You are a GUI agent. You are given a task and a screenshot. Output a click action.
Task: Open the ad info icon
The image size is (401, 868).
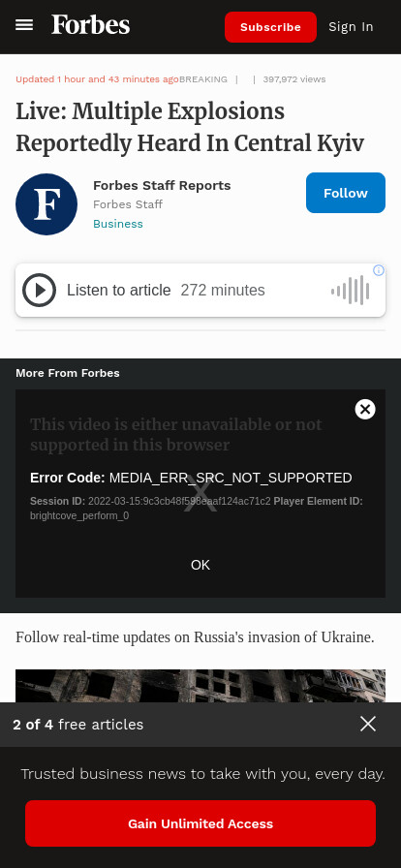[379, 270]
